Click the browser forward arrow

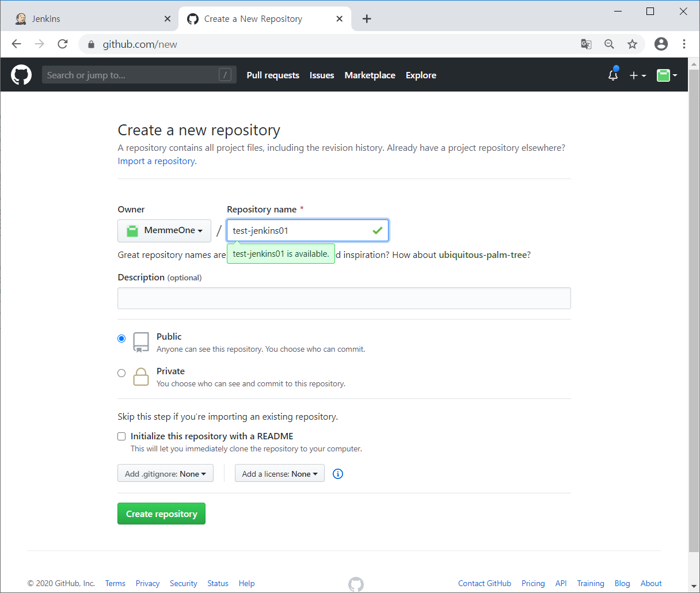coord(39,44)
